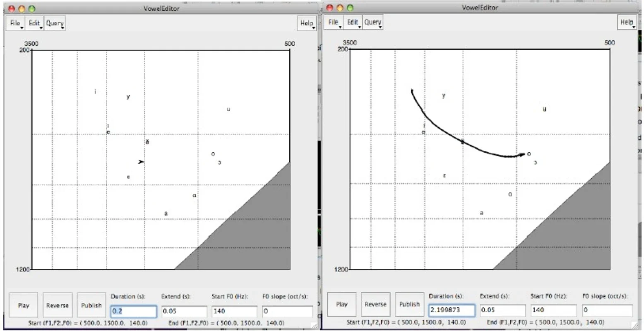This screenshot has height=331, width=644.
Task: Focus F0 slope field in left window
Action: point(287,311)
